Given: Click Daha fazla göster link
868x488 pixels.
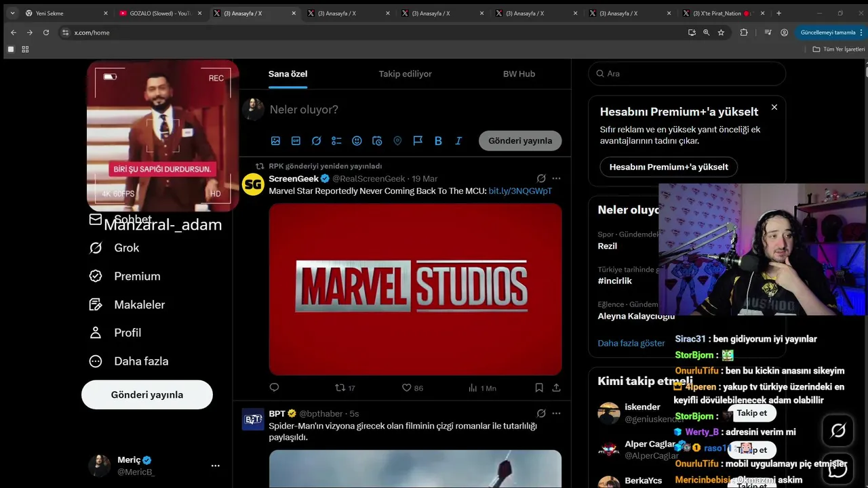Looking at the screenshot, I should pyautogui.click(x=631, y=343).
